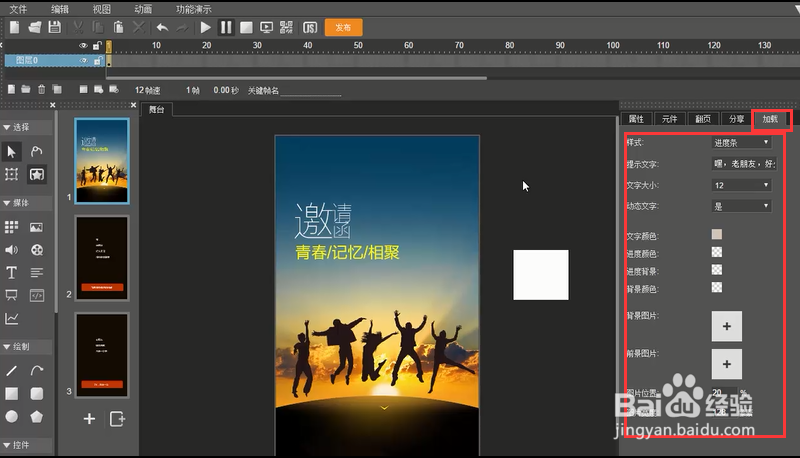Undo the last action
This screenshot has width=800, height=458.
coord(162,28)
